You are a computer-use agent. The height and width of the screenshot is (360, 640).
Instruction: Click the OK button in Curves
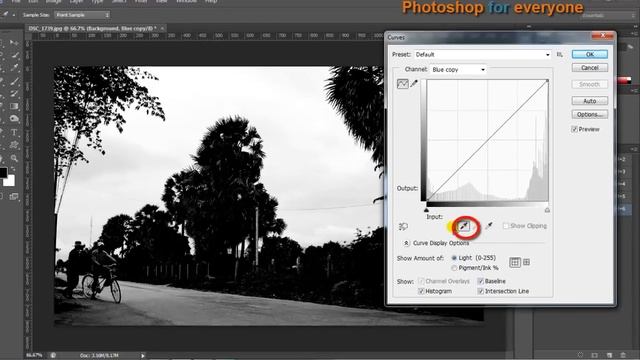click(x=589, y=54)
